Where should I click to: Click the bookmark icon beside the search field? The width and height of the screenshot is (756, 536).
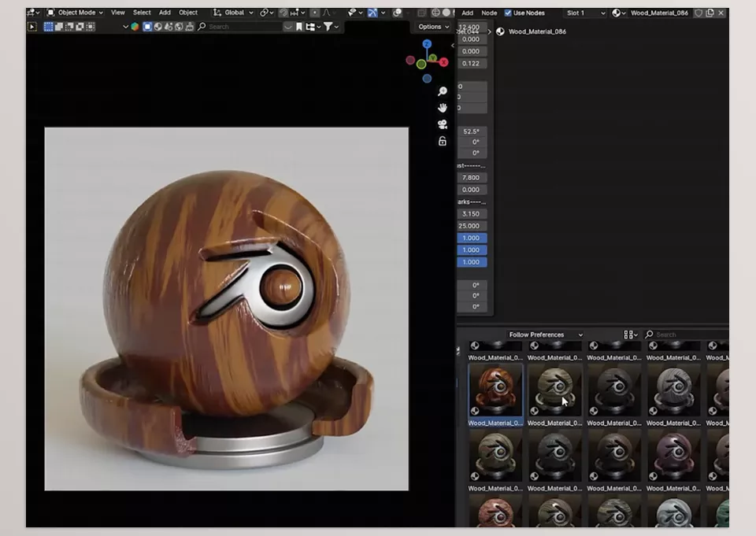(x=299, y=27)
